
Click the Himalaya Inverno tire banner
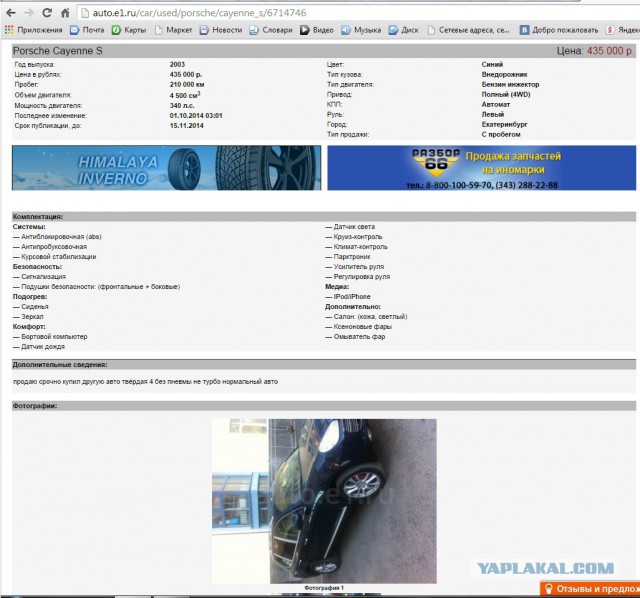click(167, 168)
